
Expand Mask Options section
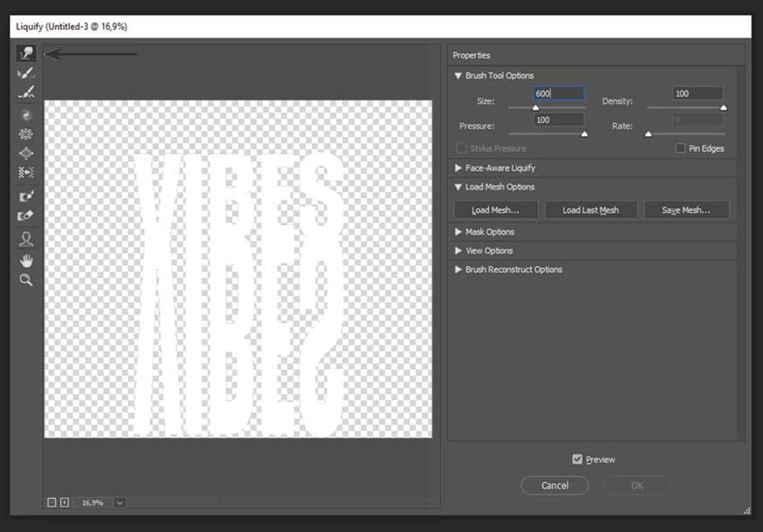click(x=458, y=232)
